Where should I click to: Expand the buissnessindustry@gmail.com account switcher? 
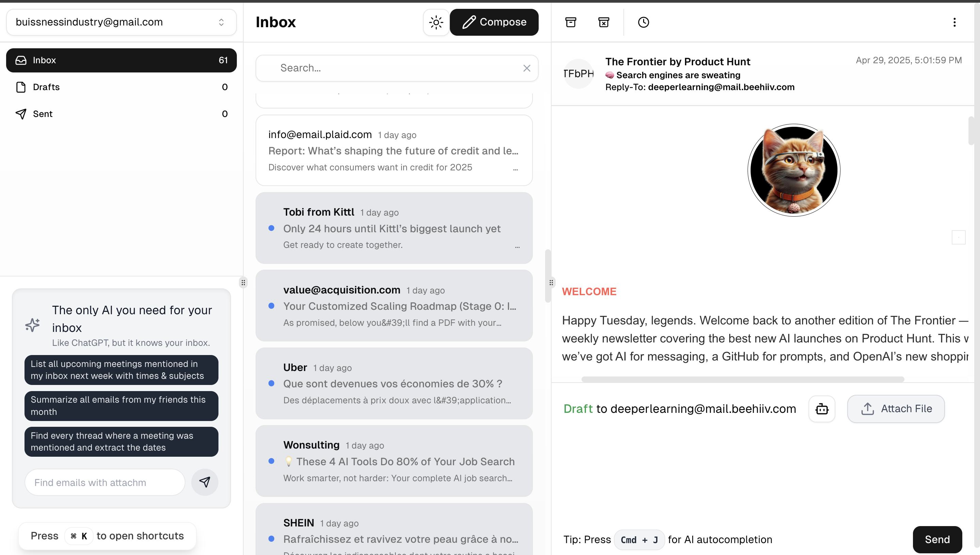(121, 22)
